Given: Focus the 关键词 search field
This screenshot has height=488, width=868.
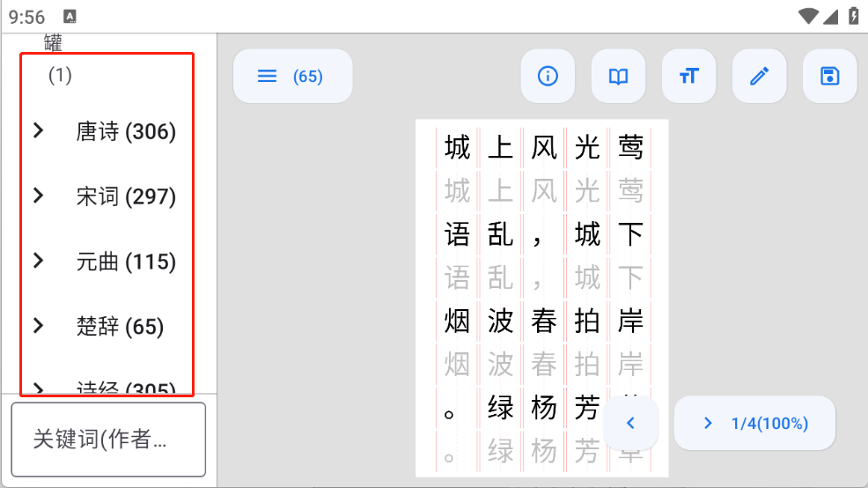Looking at the screenshot, I should [x=108, y=440].
